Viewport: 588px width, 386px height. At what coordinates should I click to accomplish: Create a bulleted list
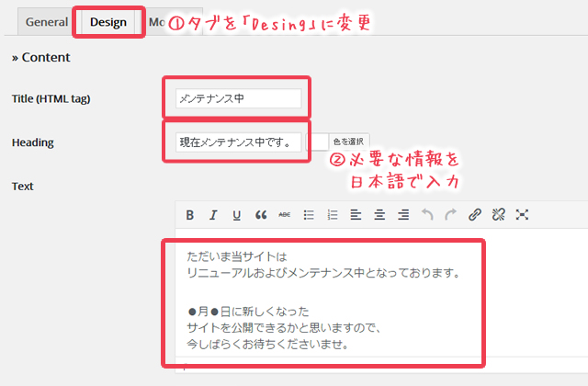[x=309, y=215]
